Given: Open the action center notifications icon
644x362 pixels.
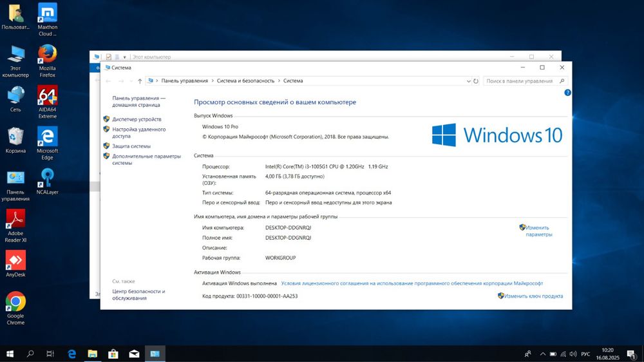Looking at the screenshot, I should click(x=632, y=354).
